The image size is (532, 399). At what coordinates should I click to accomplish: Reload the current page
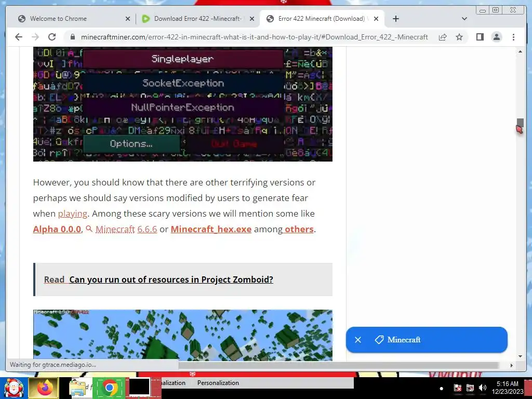coord(52,37)
